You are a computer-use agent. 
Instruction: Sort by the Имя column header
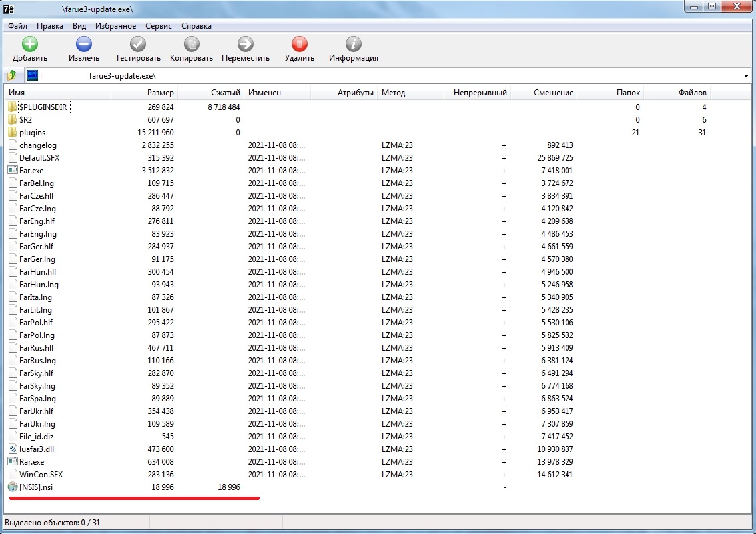pyautogui.click(x=58, y=93)
